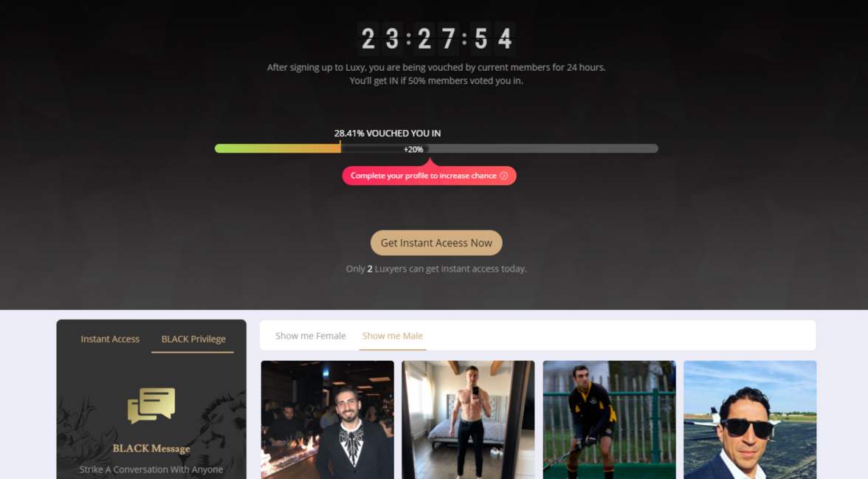Open the profile photo of the man in the restaurant
Image resolution: width=868 pixels, height=479 pixels.
328,420
